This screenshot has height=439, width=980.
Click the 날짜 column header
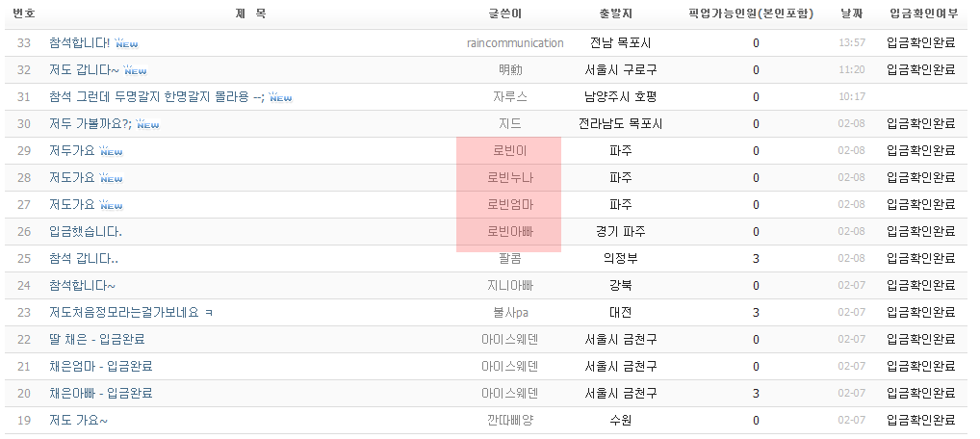[852, 13]
